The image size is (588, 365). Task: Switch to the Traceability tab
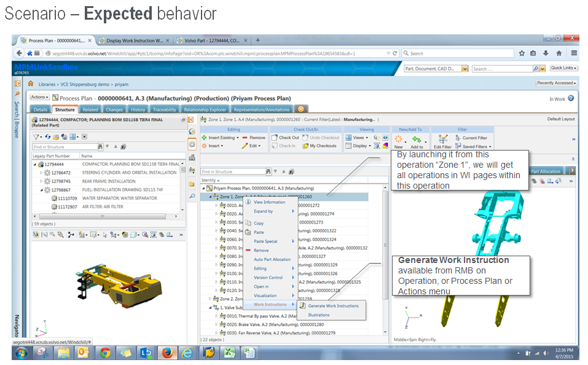point(164,109)
